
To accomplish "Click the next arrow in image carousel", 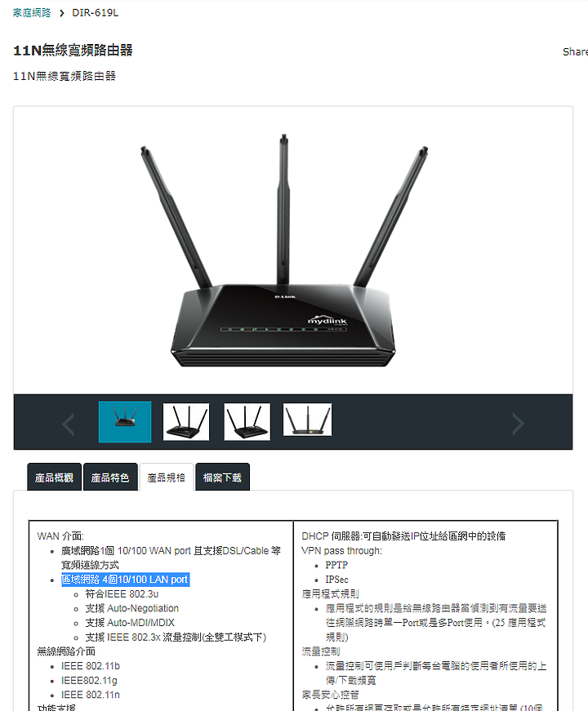I will click(518, 424).
